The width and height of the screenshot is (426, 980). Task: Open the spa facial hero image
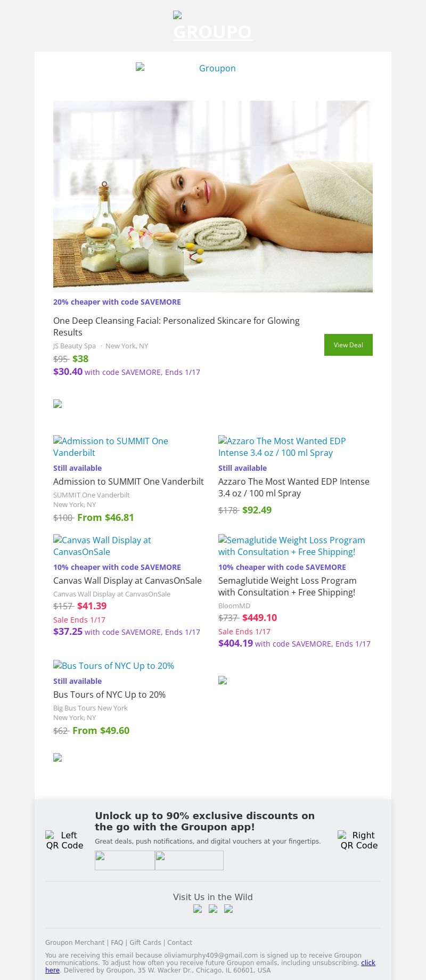pos(213,196)
